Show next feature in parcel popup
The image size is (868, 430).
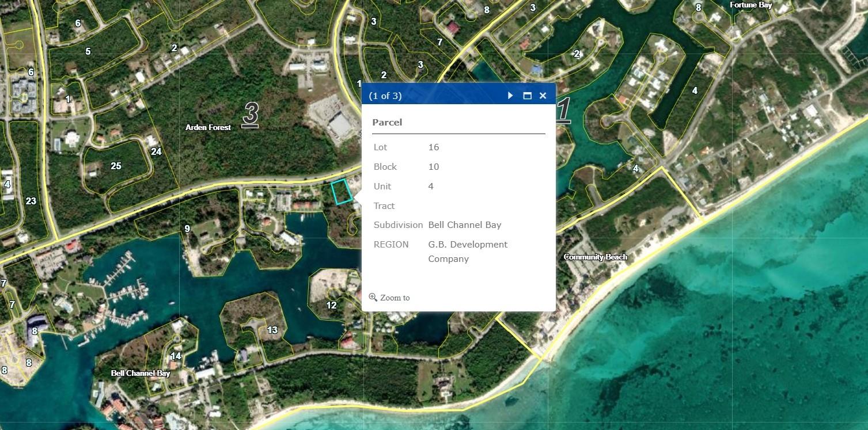(x=510, y=96)
